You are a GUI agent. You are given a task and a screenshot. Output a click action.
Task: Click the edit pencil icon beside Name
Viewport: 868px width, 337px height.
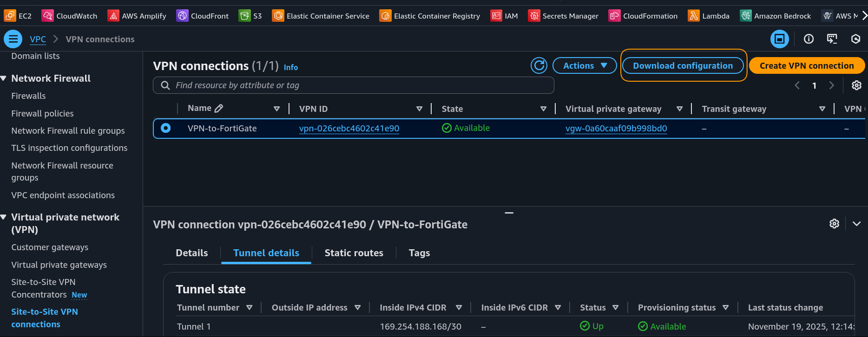[x=219, y=108]
